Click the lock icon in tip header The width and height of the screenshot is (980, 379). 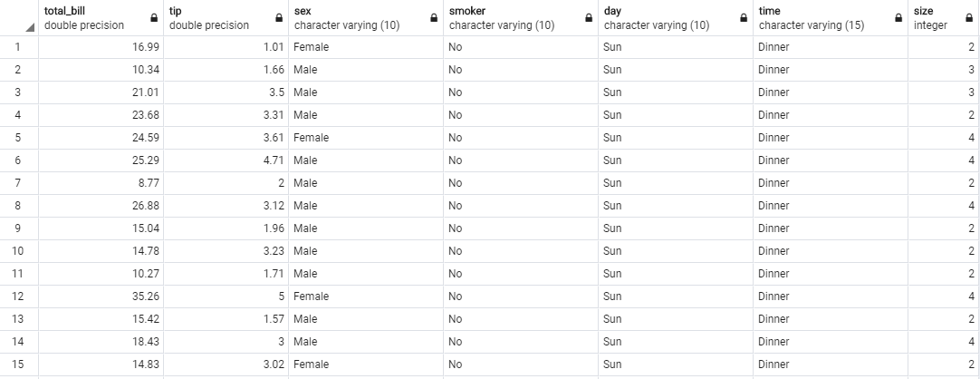pyautogui.click(x=279, y=18)
